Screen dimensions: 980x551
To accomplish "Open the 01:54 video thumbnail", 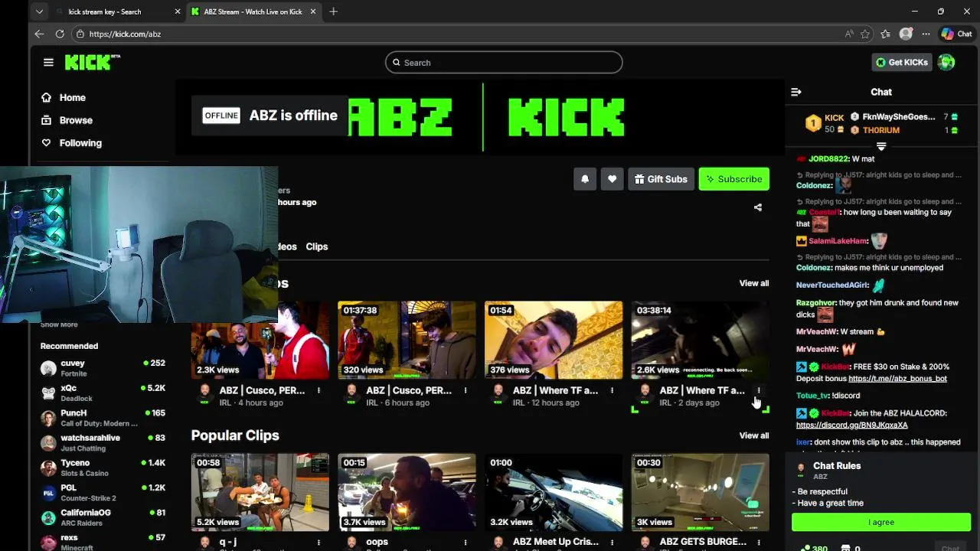I will point(554,340).
